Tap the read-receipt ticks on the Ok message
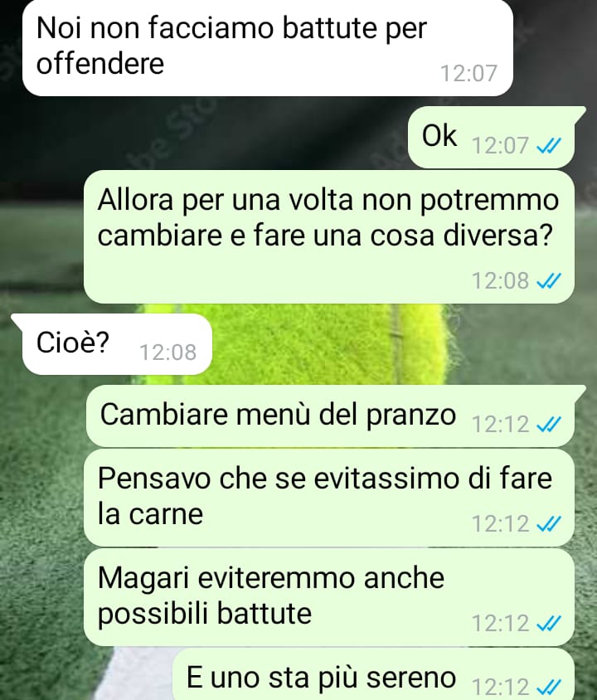 (548, 145)
